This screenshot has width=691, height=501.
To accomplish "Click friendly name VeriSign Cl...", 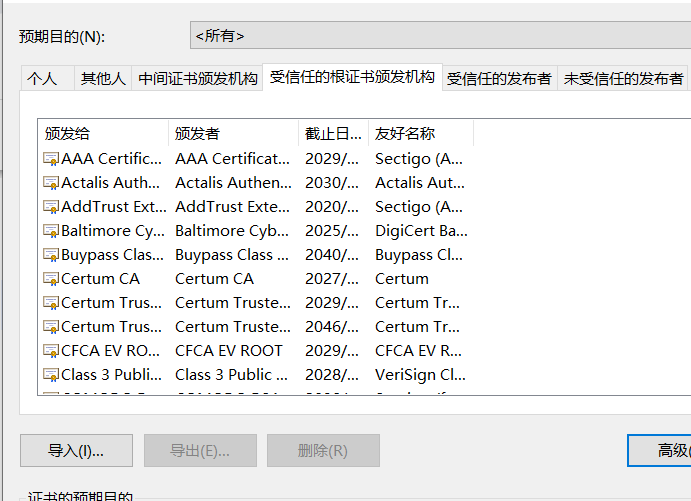I will (x=420, y=375).
